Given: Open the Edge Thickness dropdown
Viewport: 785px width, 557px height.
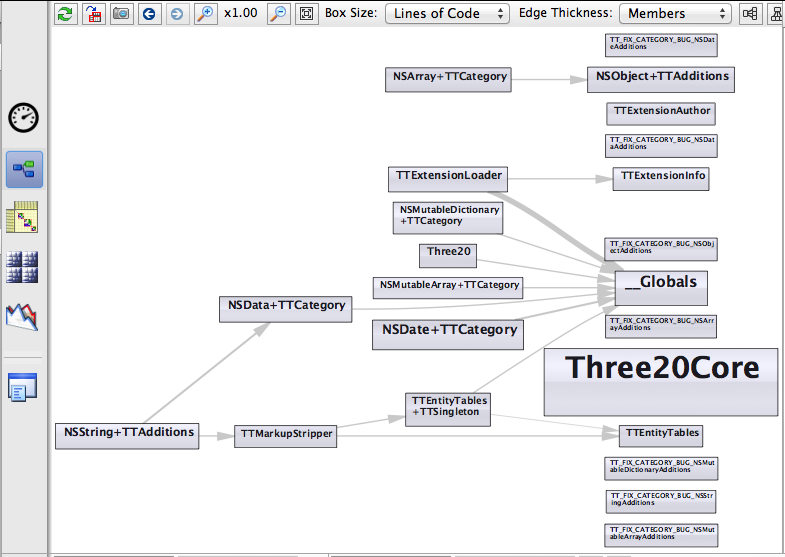Looking at the screenshot, I should (x=675, y=14).
